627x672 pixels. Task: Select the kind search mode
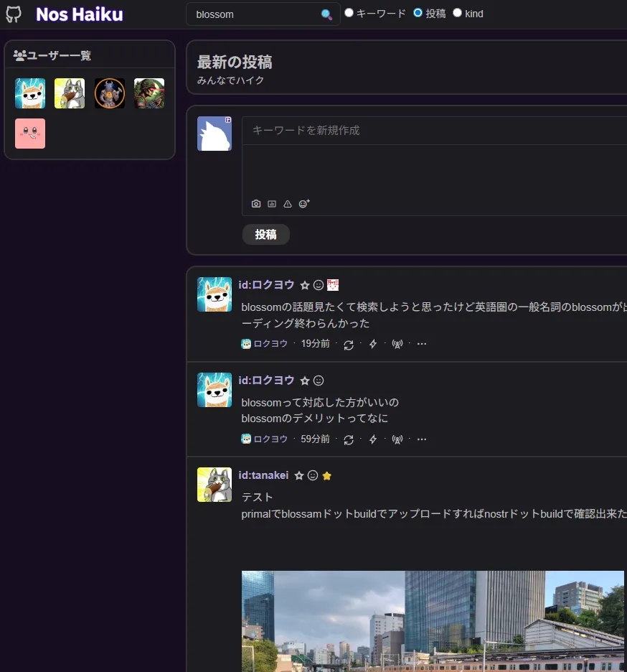(x=458, y=13)
